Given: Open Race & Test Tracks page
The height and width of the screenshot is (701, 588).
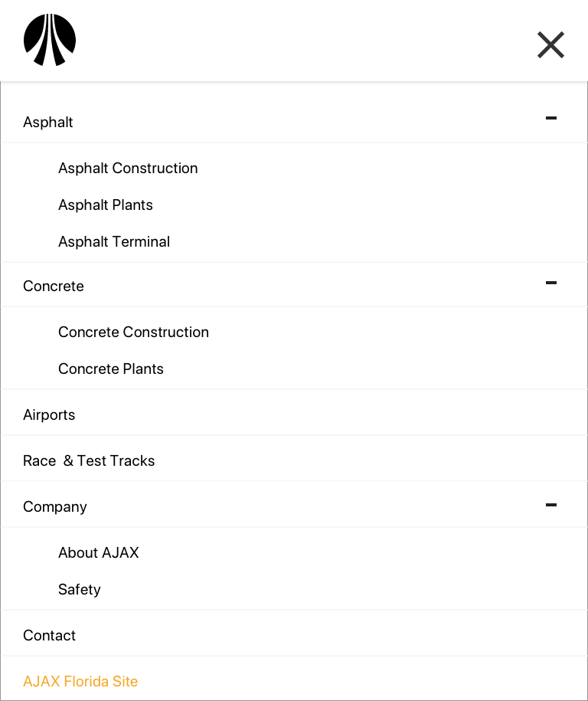Looking at the screenshot, I should click(89, 461).
